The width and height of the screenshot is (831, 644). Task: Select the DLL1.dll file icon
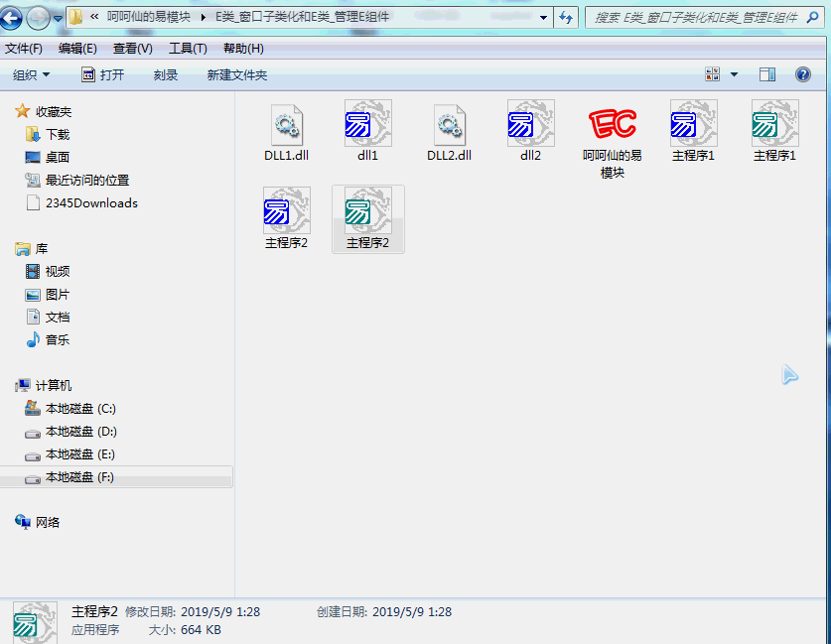[x=286, y=125]
